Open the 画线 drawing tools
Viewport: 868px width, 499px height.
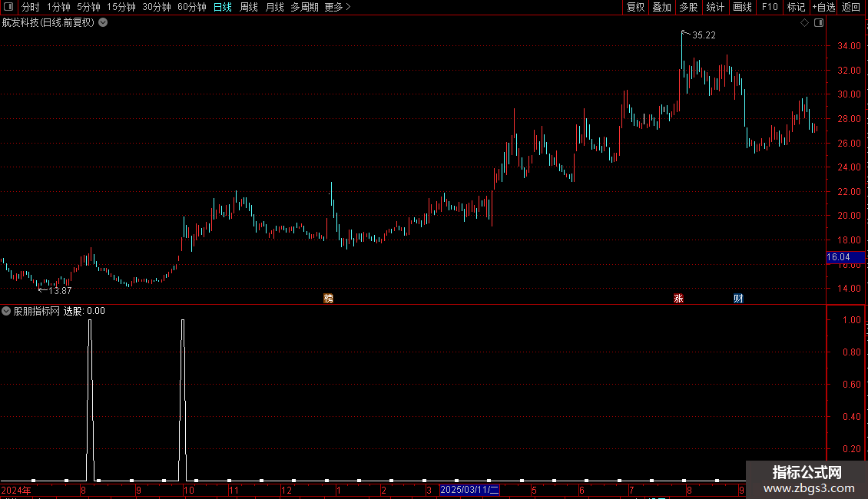742,7
